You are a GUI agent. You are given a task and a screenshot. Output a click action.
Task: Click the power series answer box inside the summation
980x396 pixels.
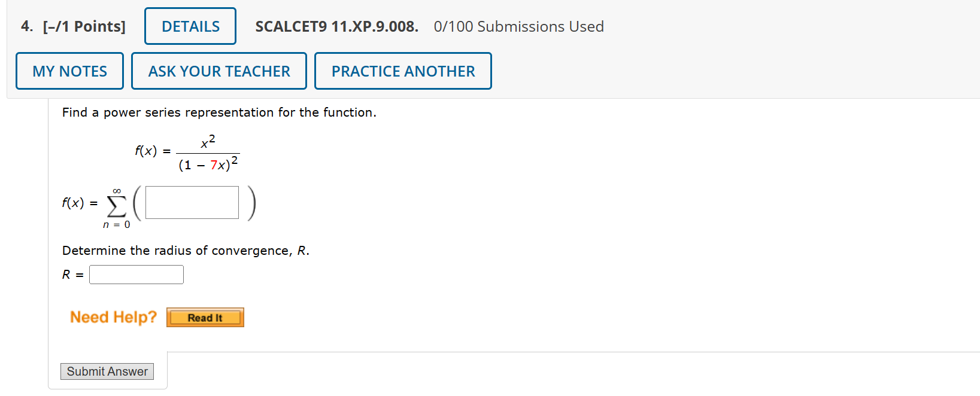tap(191, 202)
